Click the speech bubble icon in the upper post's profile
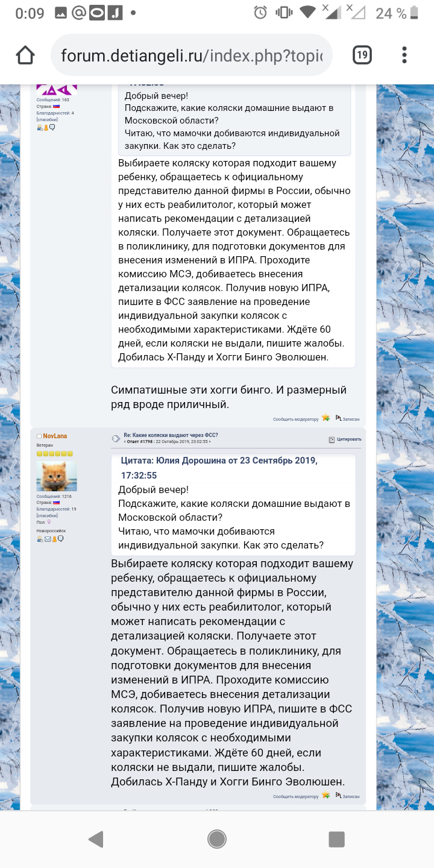 (52, 127)
